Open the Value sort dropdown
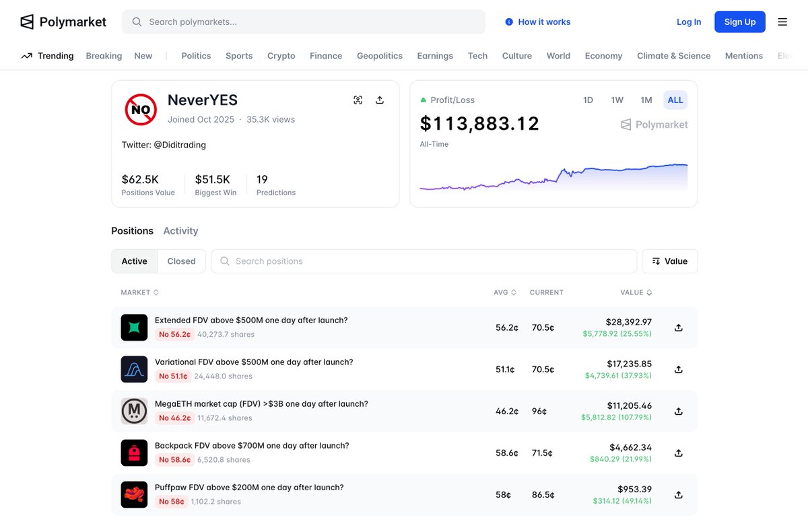The image size is (808, 532). click(670, 261)
